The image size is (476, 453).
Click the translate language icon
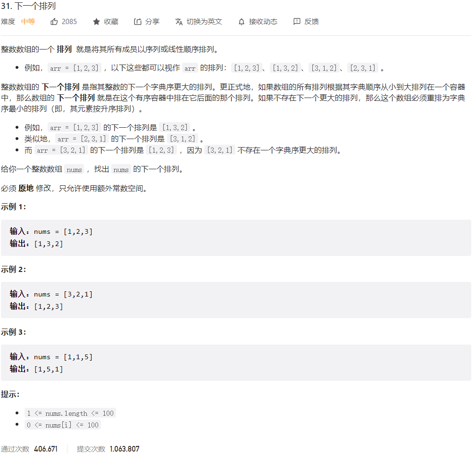(179, 22)
